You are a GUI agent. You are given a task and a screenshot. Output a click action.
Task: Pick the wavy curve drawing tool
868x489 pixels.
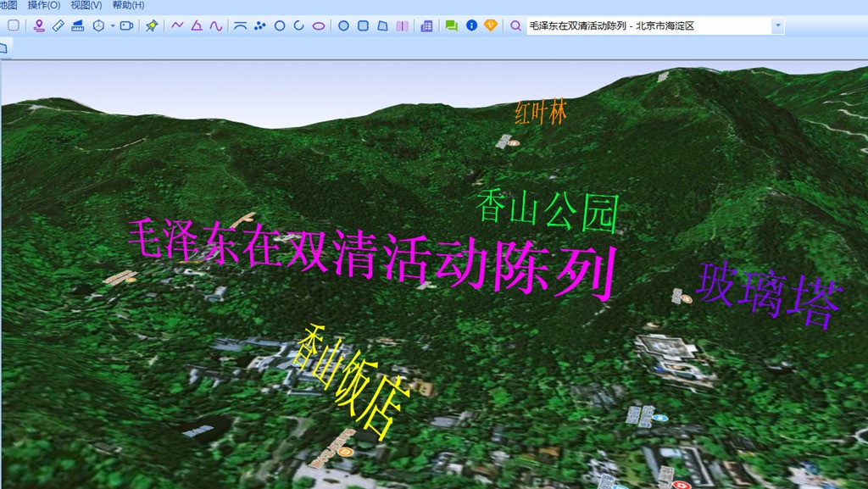coord(216,25)
